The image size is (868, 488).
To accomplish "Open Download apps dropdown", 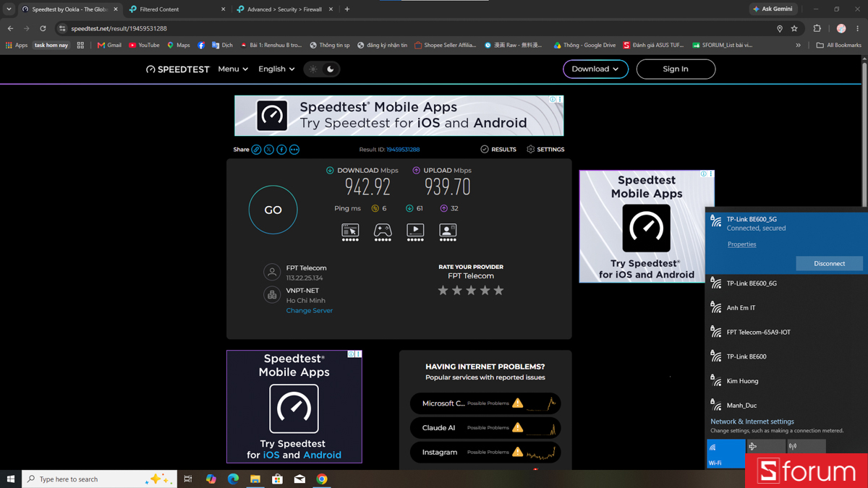I will 595,69.
